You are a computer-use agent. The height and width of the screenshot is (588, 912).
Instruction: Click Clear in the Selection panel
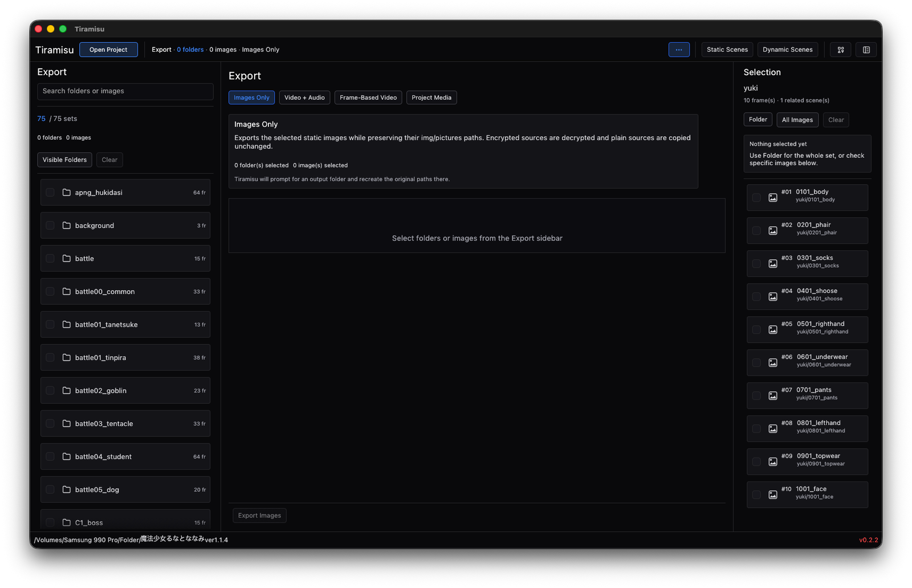[x=836, y=120]
